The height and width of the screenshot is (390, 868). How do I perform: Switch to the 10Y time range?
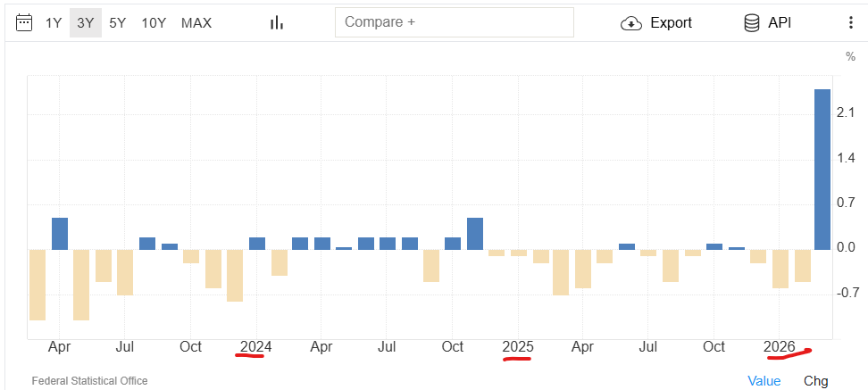(x=154, y=23)
